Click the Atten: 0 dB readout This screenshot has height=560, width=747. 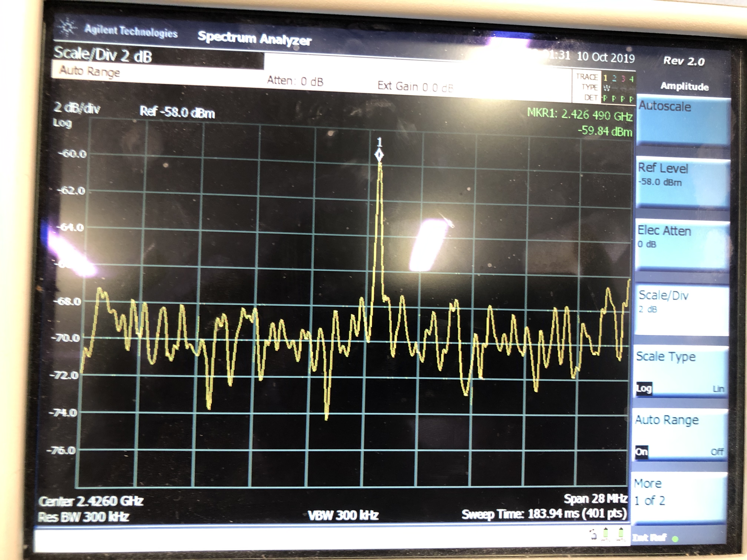click(x=295, y=81)
